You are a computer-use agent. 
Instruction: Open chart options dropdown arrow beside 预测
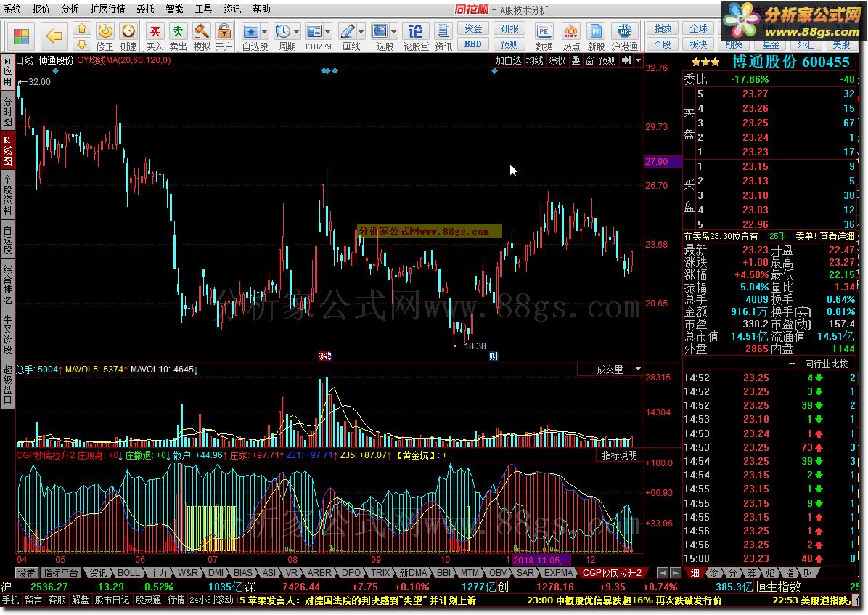tap(638, 60)
